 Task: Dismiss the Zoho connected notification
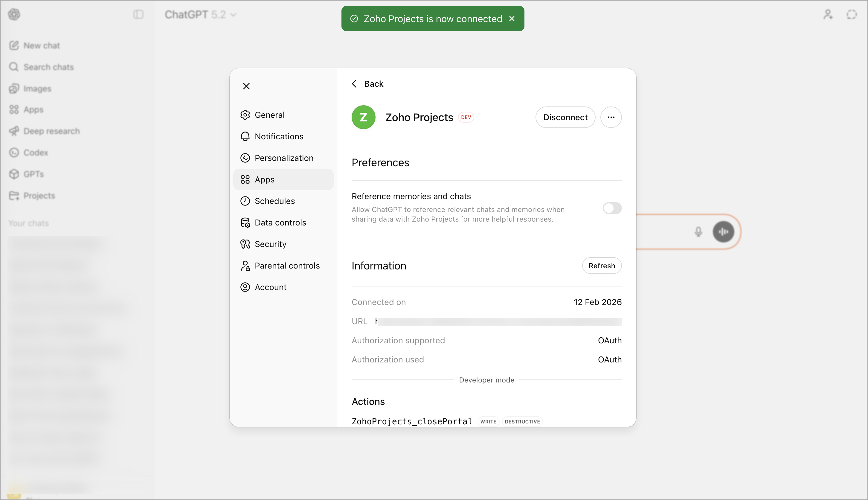coord(512,19)
